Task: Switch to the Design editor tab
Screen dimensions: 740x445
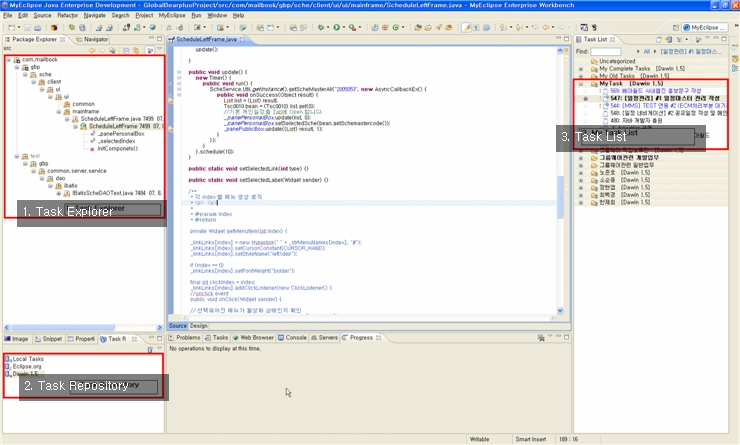Action: pyautogui.click(x=199, y=326)
